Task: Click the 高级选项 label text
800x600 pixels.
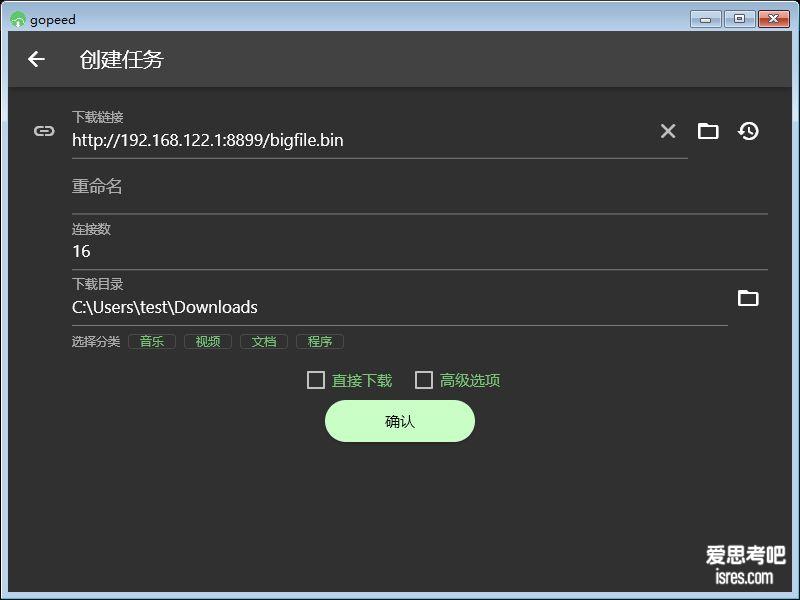Action: click(470, 380)
